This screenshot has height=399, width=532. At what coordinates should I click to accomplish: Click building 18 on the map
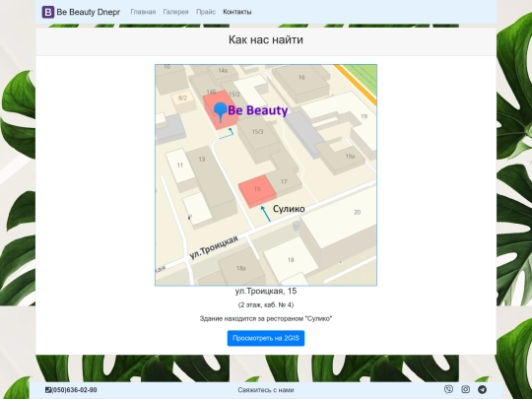[291, 260]
